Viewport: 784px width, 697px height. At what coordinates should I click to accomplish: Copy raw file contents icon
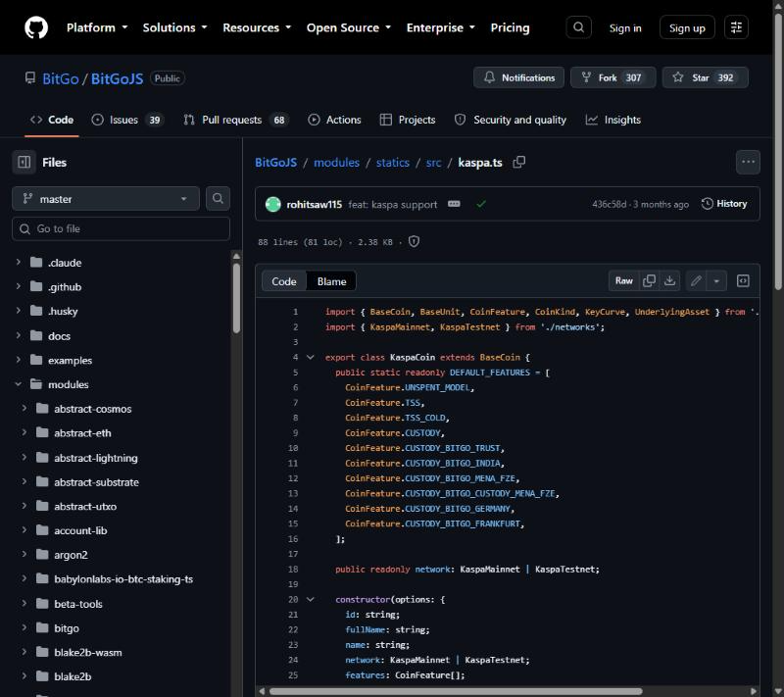tap(649, 281)
